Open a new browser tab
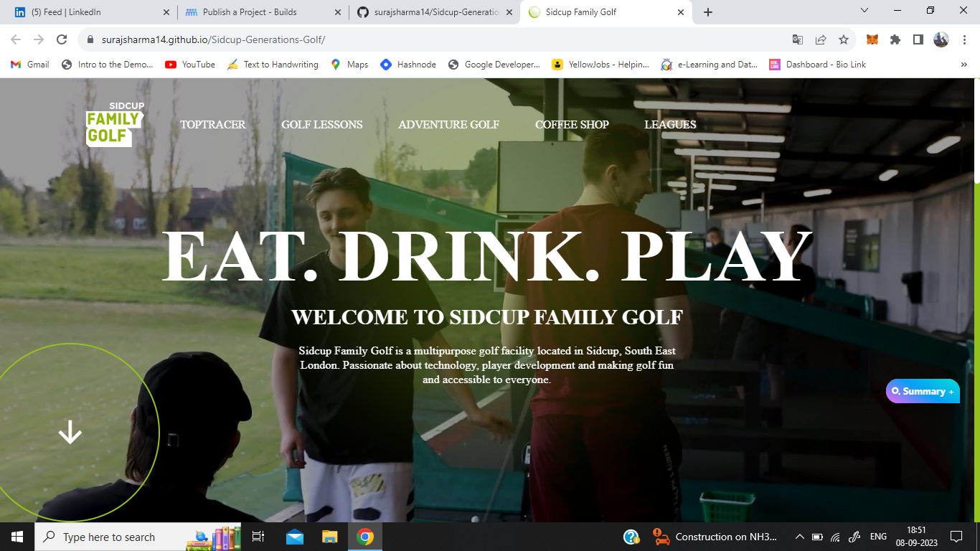The width and height of the screenshot is (980, 551). click(x=708, y=12)
